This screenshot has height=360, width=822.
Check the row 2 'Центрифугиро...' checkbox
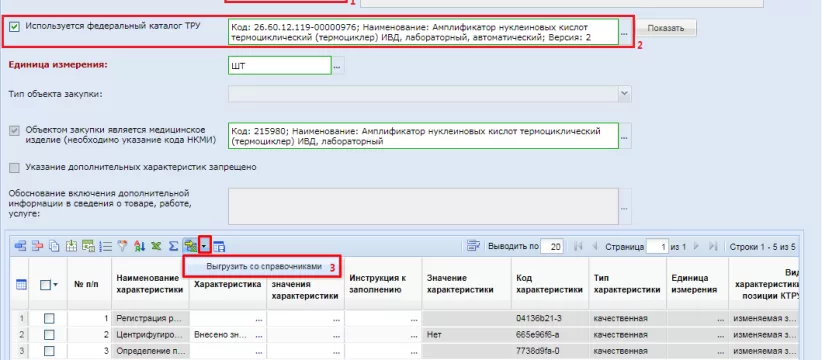[49, 334]
